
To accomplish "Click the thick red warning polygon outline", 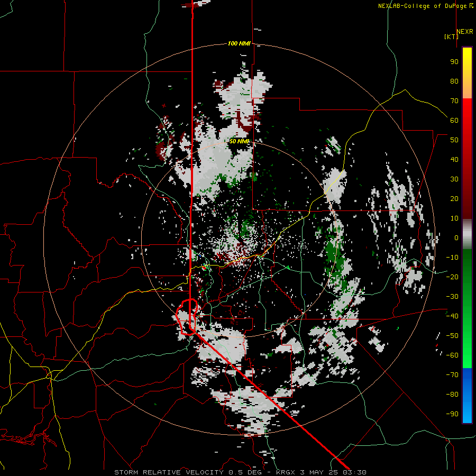I will [x=187, y=317].
